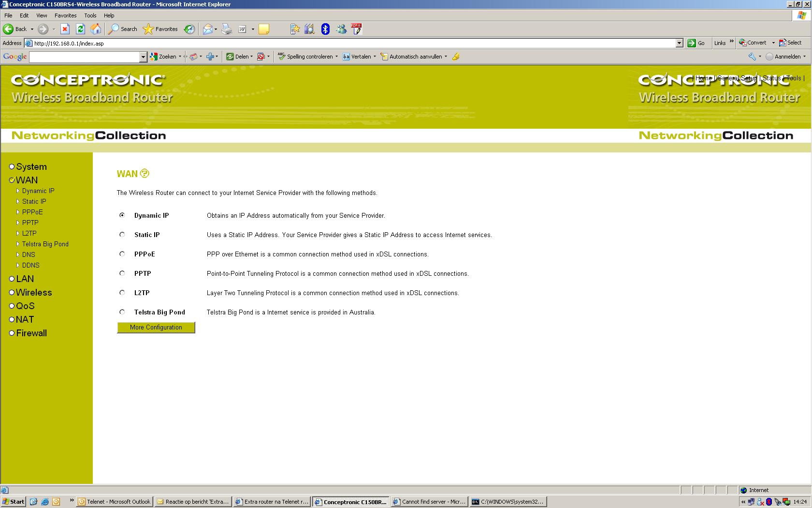812x508 pixels.
Task: Open the Tools menu in the menu bar
Action: pos(90,15)
